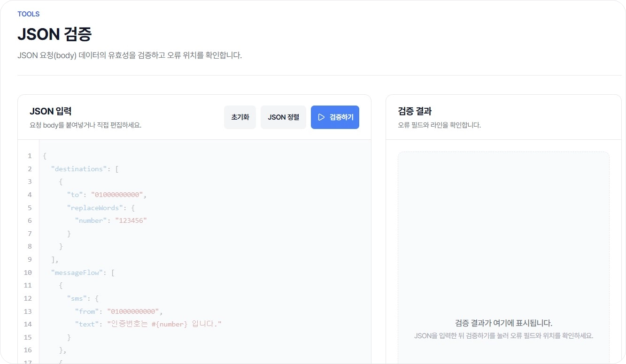Click the JSON 입력 panel heading
626x364 pixels.
(50, 112)
